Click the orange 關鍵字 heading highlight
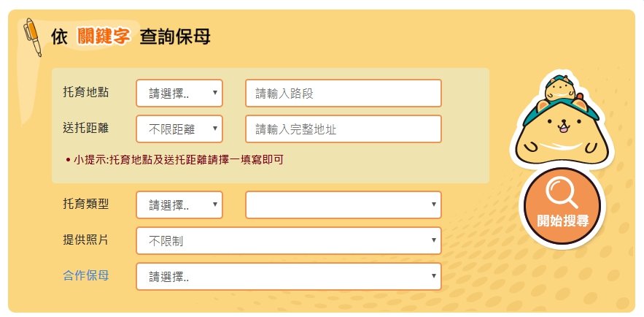The image size is (644, 317). [x=104, y=37]
